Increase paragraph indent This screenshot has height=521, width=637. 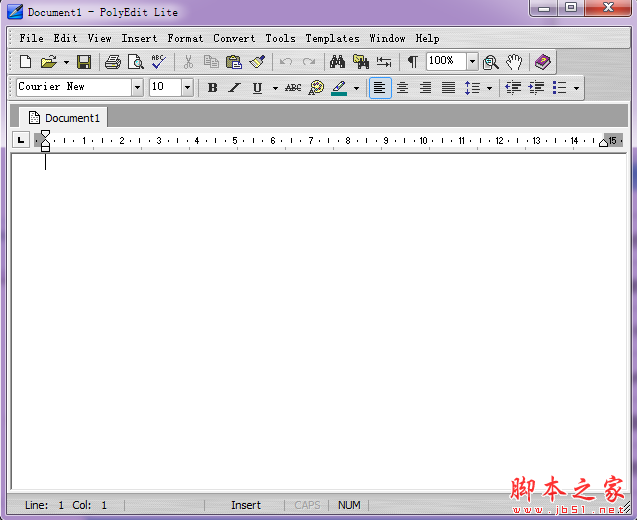pos(536,87)
